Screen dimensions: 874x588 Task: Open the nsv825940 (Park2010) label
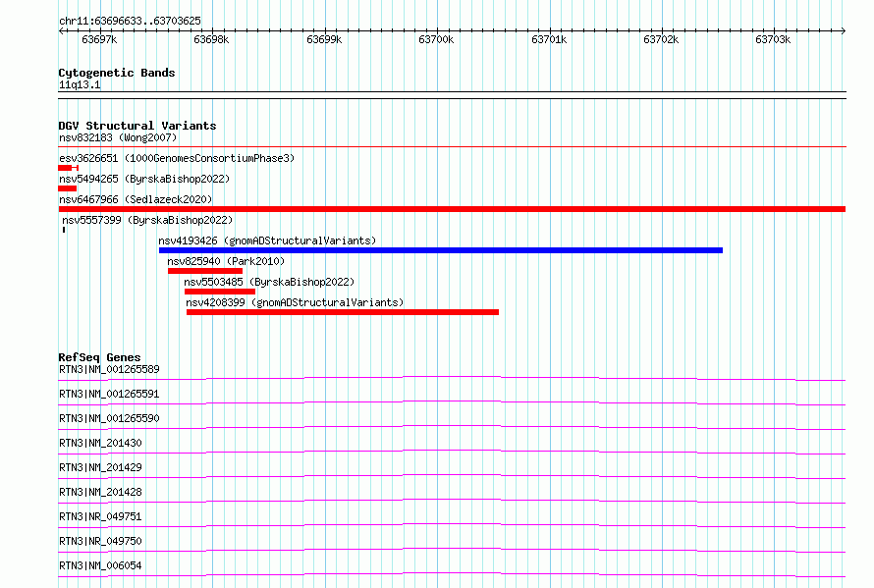226,261
